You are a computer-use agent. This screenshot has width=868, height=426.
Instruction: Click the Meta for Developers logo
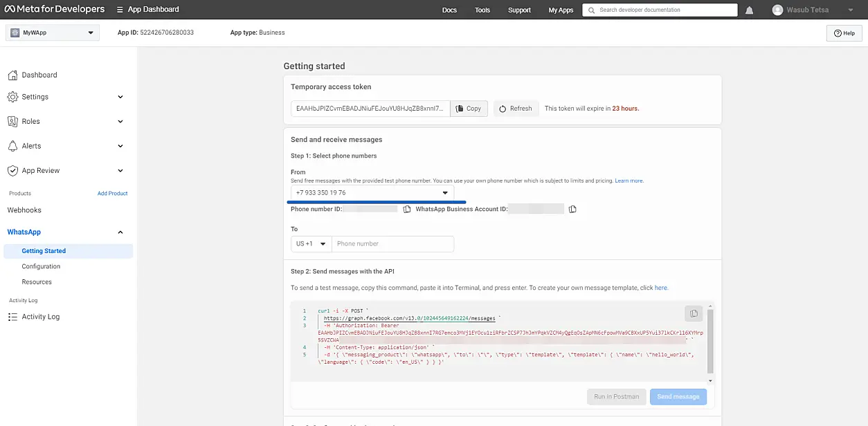pyautogui.click(x=54, y=10)
